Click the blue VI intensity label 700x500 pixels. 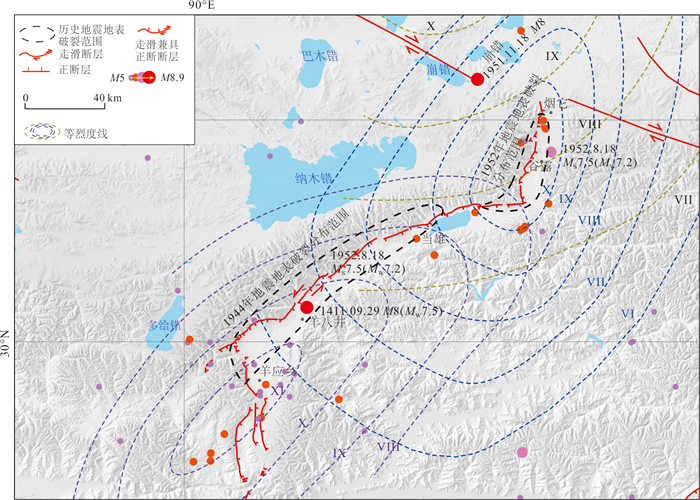pos(628,314)
